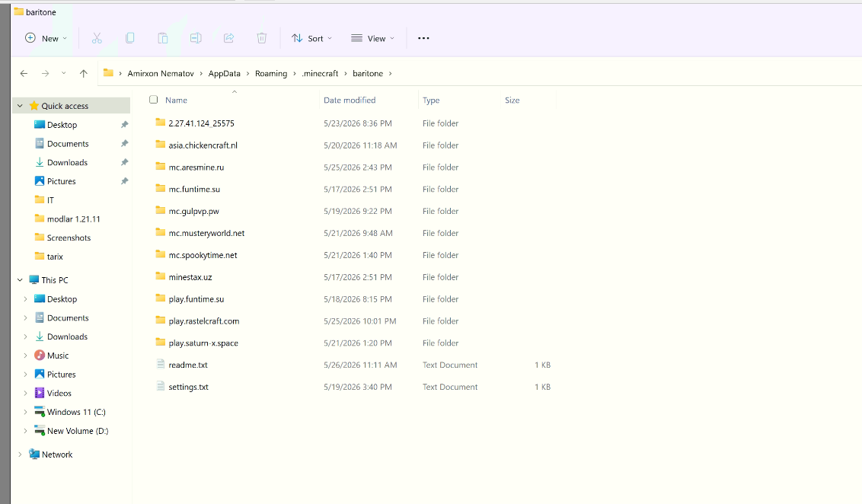Screen dimensions: 862x504
Task: Click the Copy icon in toolbar
Action: [129, 38]
